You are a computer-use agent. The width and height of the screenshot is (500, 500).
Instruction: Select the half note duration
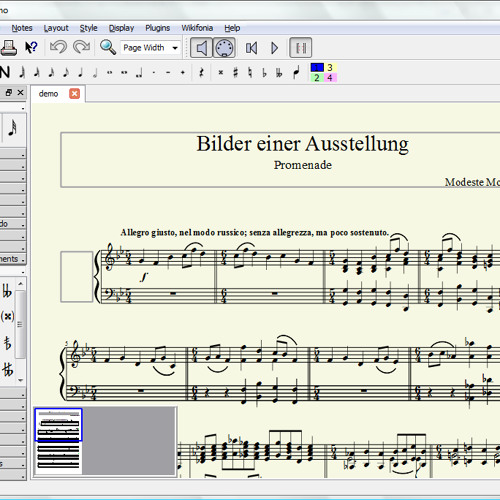(95, 72)
